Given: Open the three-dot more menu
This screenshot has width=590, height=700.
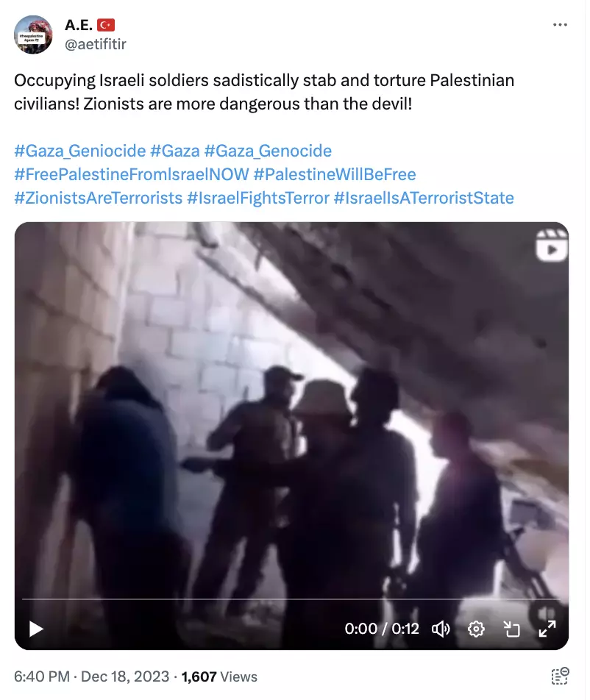Looking at the screenshot, I should click(x=560, y=24).
